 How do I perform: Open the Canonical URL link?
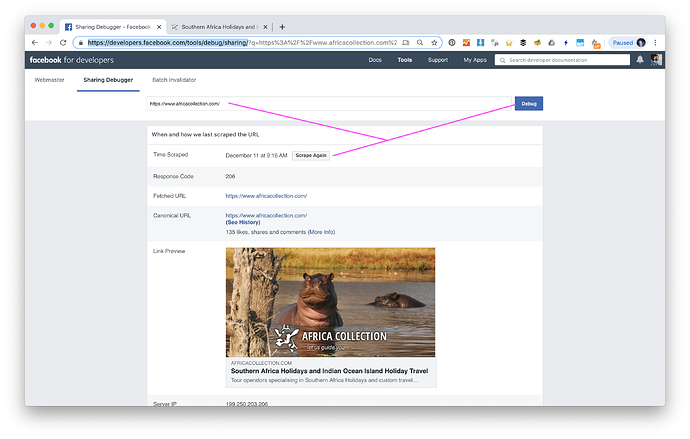coord(266,216)
